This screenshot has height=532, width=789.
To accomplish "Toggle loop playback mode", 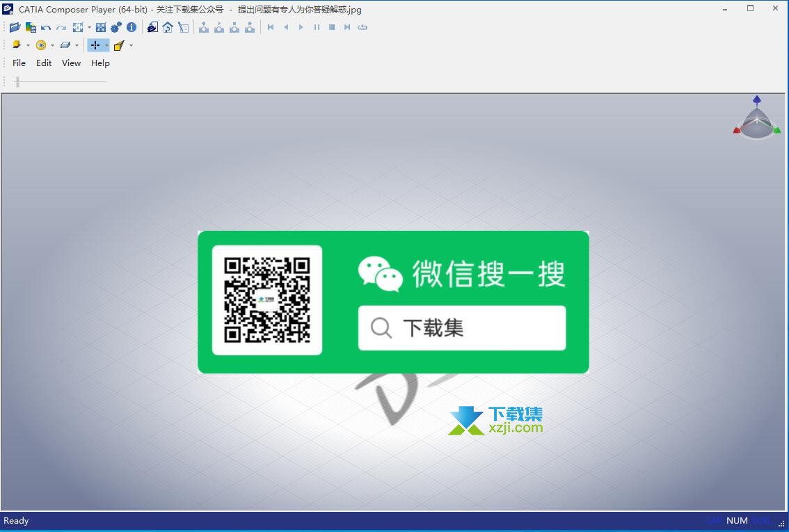I will point(362,27).
